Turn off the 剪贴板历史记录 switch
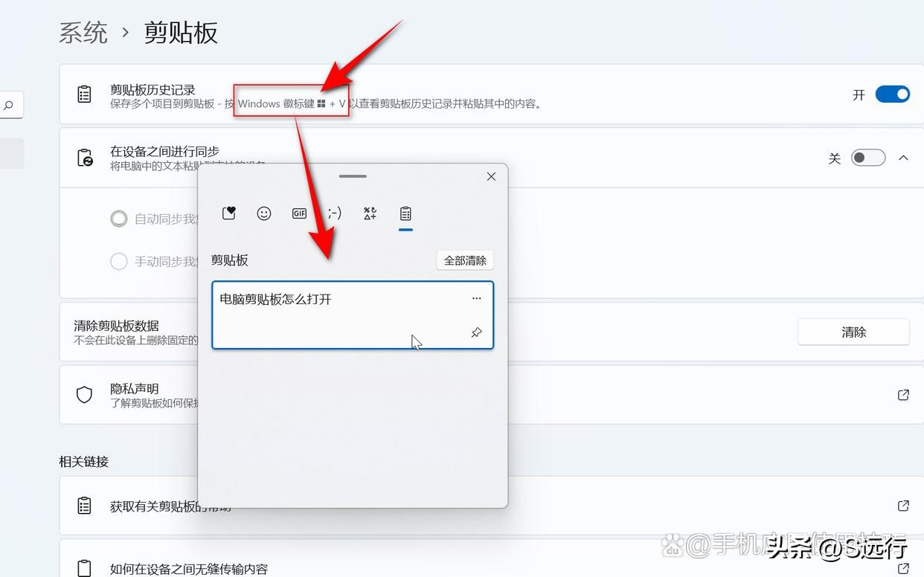Viewport: 924px width, 577px height. pos(892,94)
